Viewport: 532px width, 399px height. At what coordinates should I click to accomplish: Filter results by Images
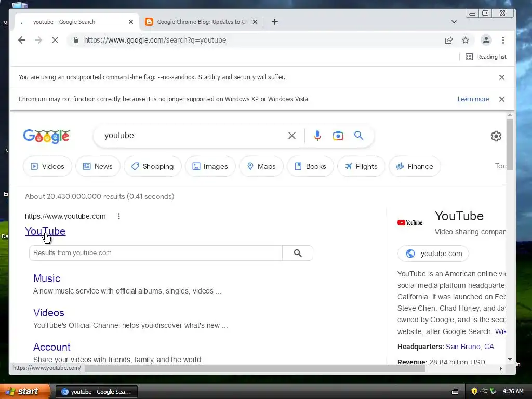(210, 166)
